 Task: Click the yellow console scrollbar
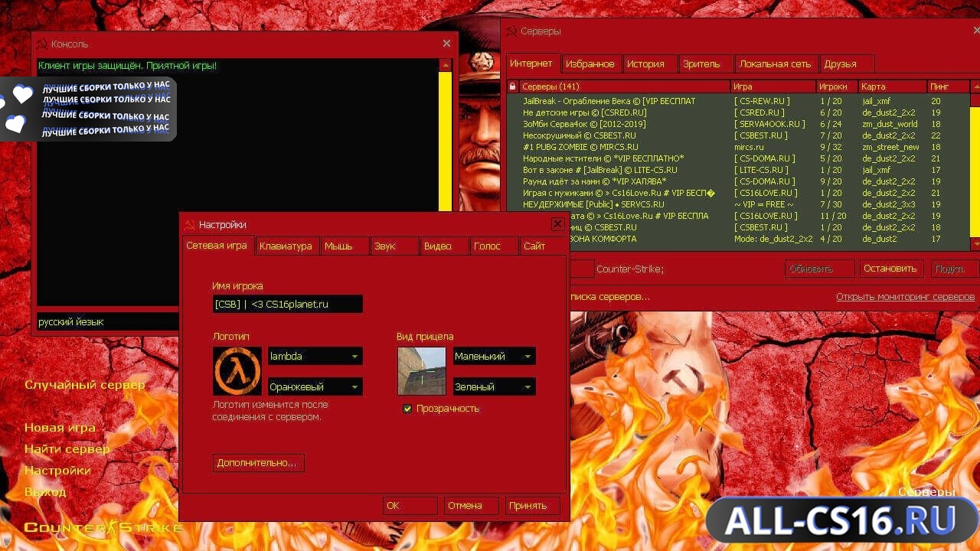click(x=446, y=142)
